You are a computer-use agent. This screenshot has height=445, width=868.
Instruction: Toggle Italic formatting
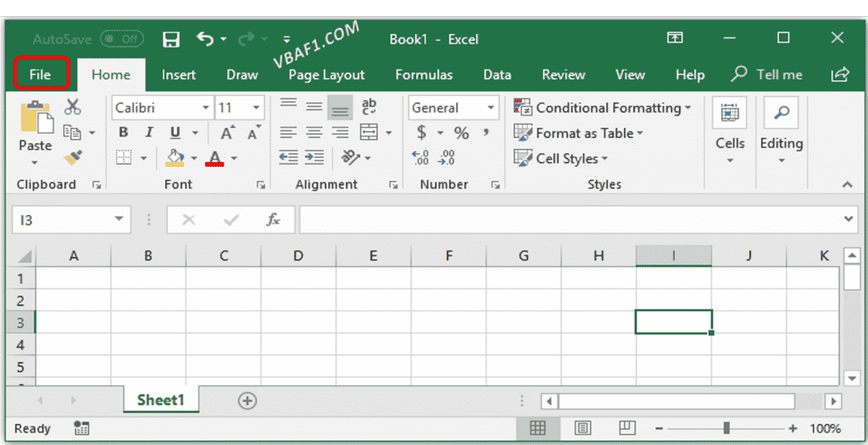[x=149, y=133]
